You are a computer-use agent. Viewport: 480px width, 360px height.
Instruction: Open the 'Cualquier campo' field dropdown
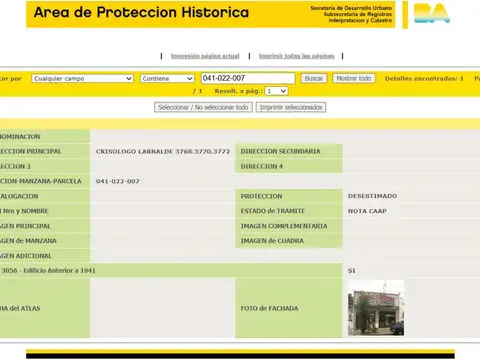click(82, 78)
